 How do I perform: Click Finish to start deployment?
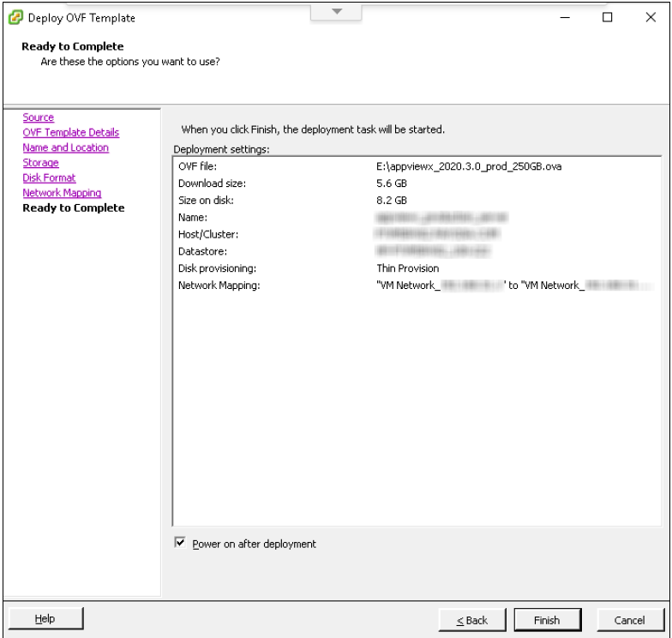[547, 620]
